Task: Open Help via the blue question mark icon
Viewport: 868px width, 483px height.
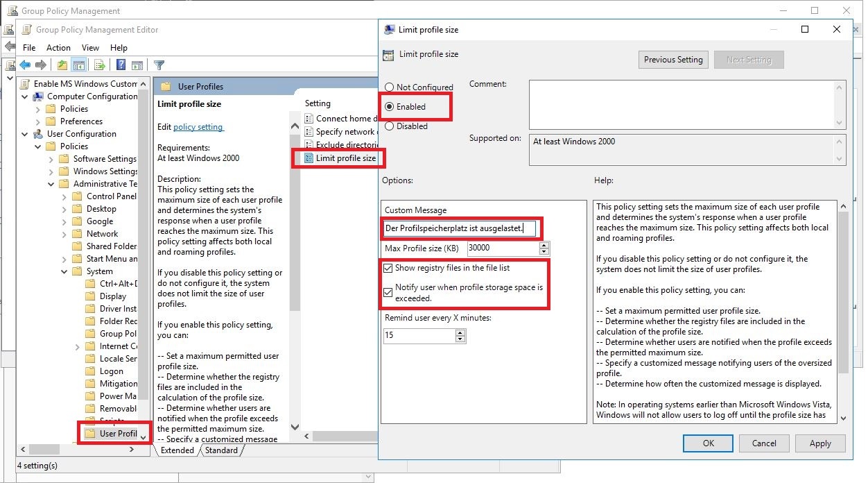Action: coord(121,65)
